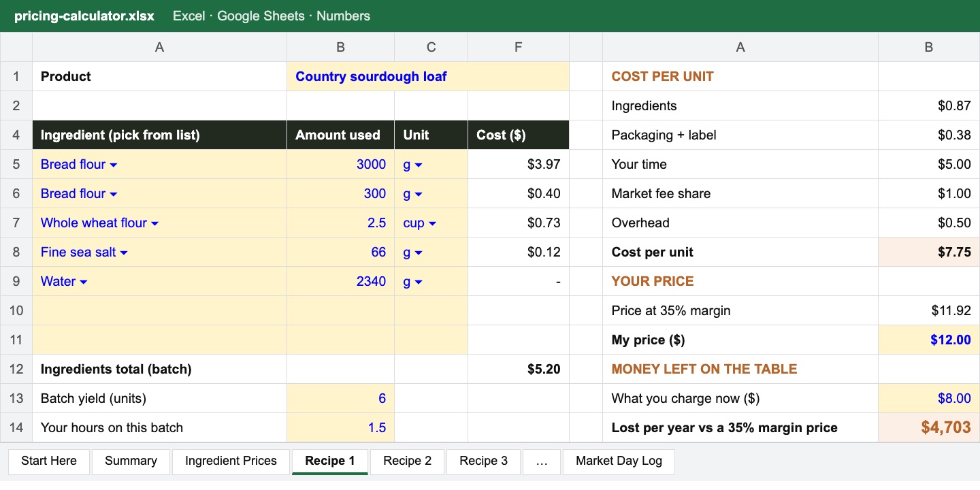The width and height of the screenshot is (980, 490).
Task: Select the pricing-calculator.xlsx file title
Action: point(84,16)
